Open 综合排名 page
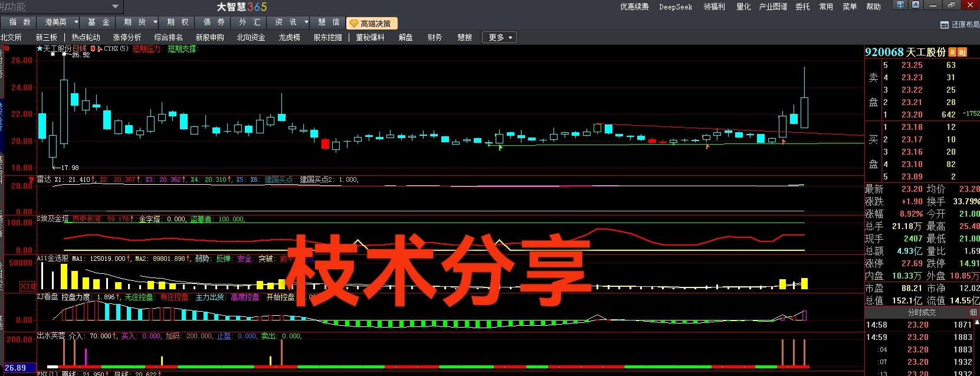 coord(169,37)
